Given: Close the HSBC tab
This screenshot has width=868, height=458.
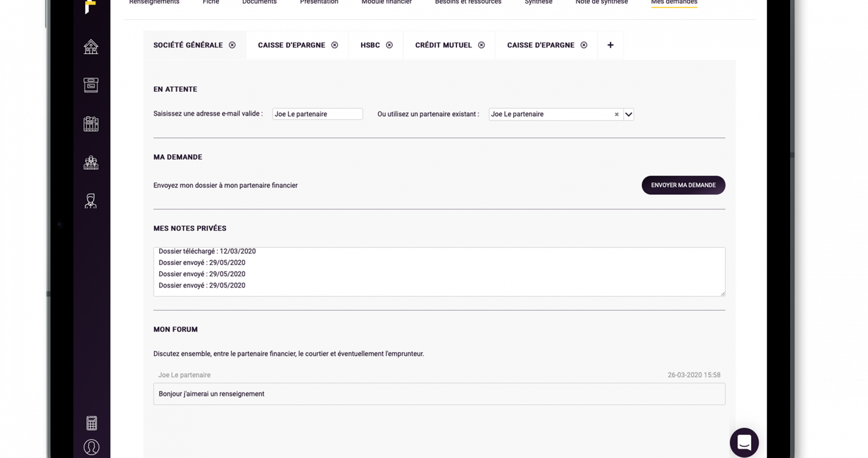Looking at the screenshot, I should (x=389, y=45).
